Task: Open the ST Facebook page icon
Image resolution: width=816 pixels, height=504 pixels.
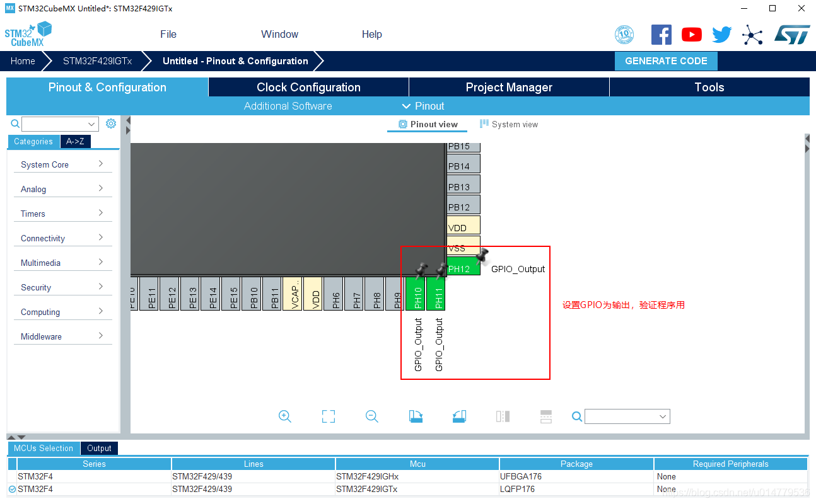Action: tap(661, 35)
